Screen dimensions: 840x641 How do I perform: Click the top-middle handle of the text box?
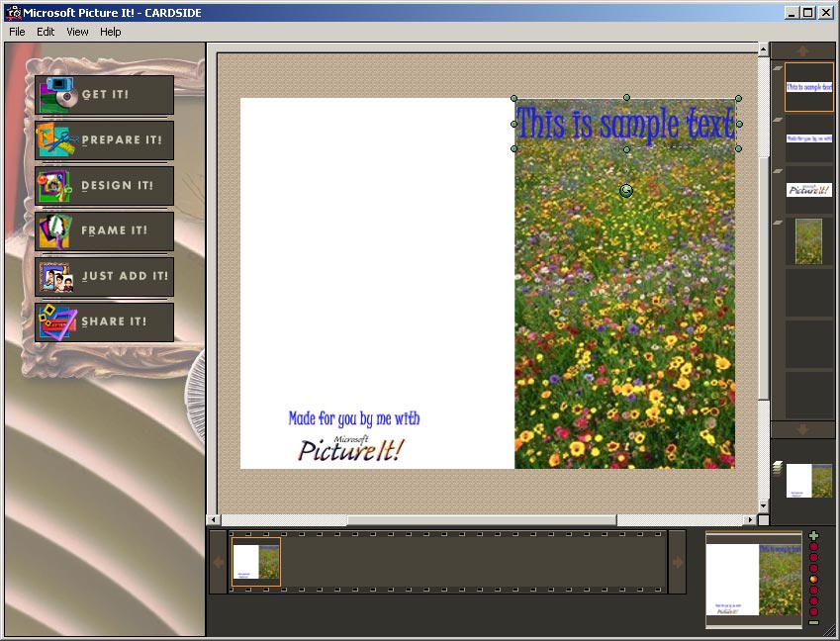626,98
